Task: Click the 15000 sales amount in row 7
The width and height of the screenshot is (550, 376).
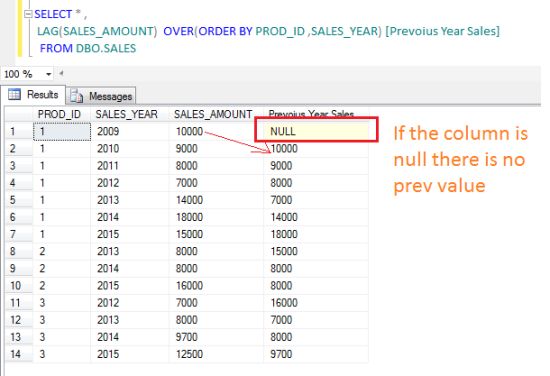Action: point(216,234)
